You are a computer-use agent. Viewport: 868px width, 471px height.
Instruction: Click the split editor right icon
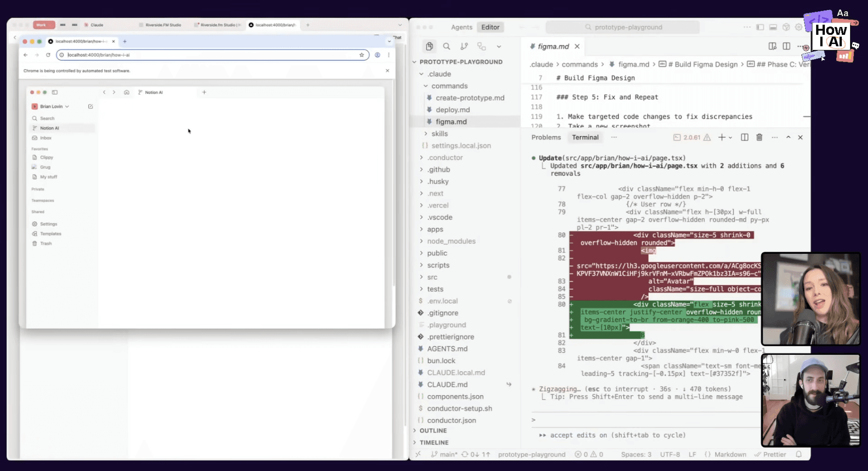786,46
